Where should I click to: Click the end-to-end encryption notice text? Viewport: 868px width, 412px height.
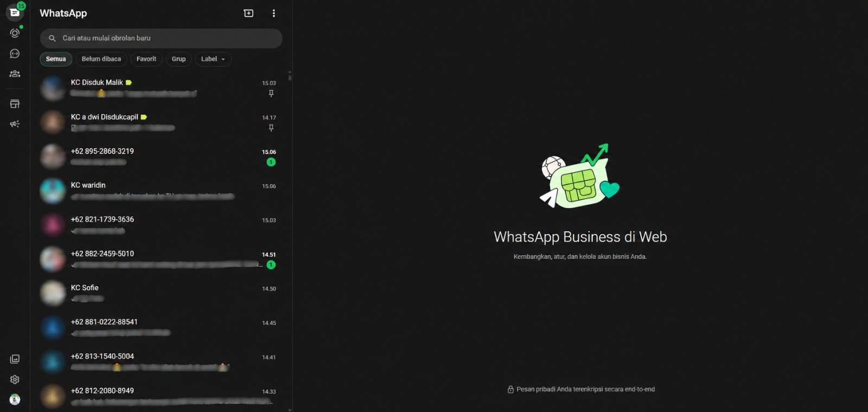[x=586, y=389]
